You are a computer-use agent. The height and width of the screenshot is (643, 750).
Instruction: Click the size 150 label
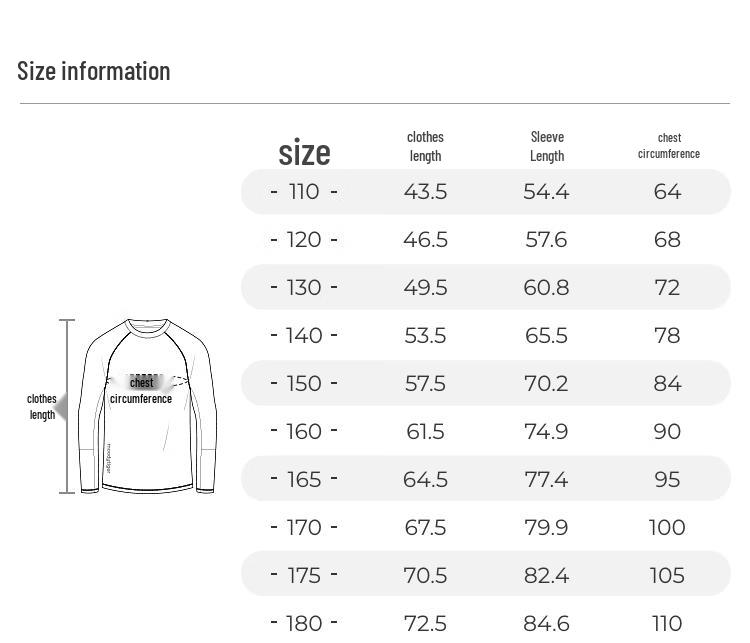[x=304, y=383]
